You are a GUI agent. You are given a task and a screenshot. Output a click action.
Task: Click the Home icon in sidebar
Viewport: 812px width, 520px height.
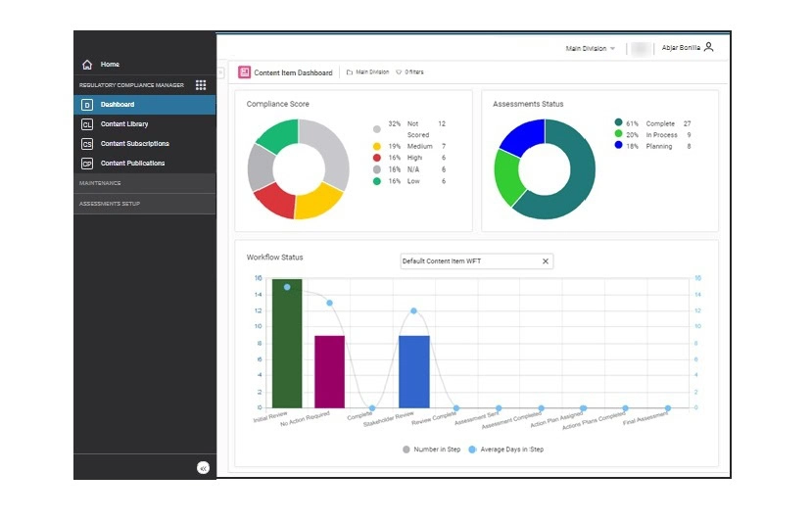[87, 65]
